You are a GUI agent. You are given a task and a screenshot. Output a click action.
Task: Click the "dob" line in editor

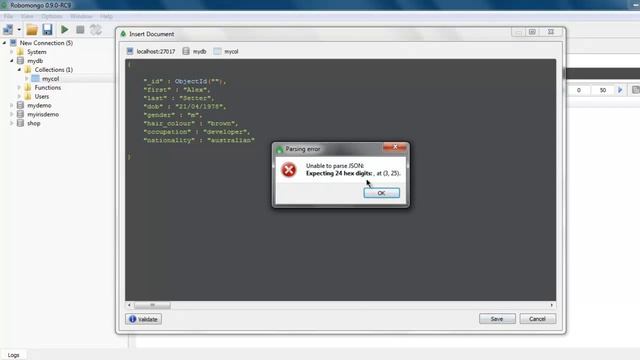(x=184, y=107)
